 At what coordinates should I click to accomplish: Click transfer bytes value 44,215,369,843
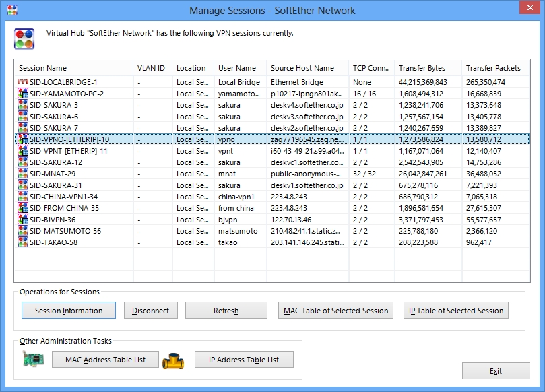(422, 82)
